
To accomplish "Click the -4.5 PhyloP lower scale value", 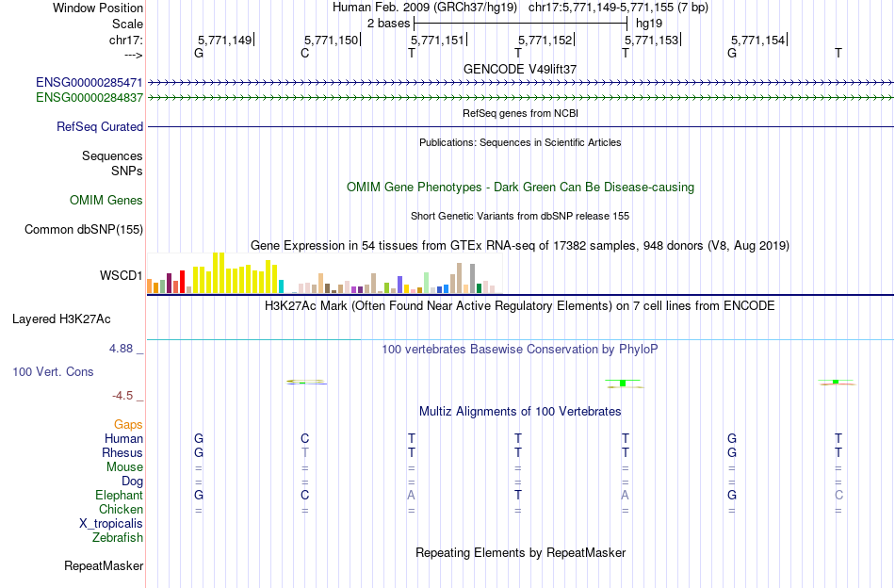I will [x=122, y=396].
